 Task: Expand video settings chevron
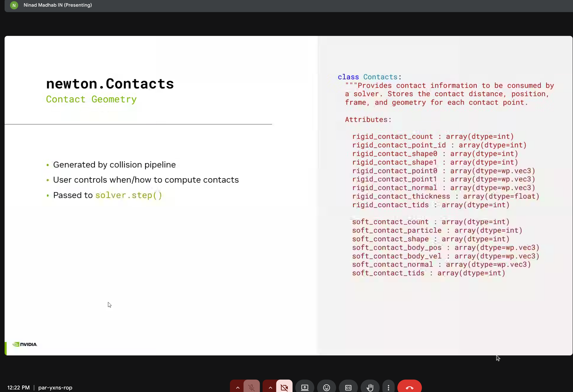click(270, 387)
